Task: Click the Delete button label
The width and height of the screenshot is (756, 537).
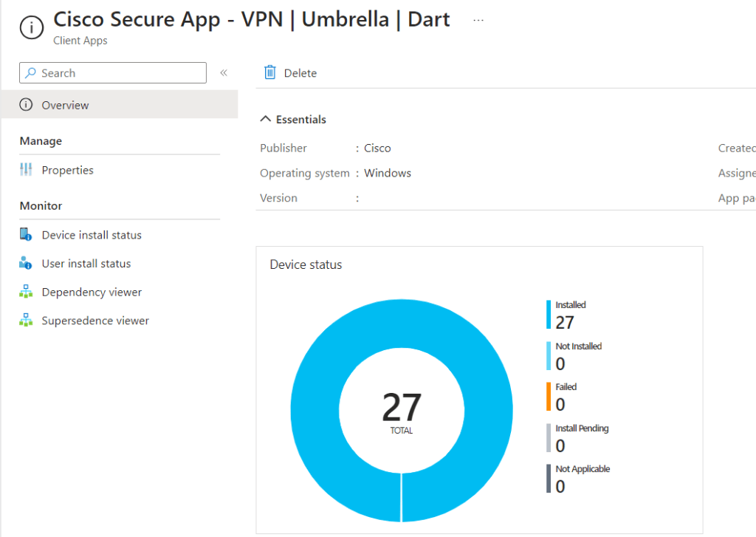Action: pyautogui.click(x=300, y=73)
